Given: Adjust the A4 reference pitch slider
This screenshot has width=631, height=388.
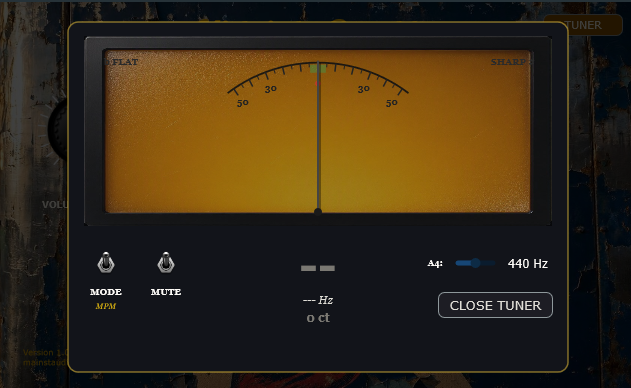Looking at the screenshot, I should (475, 263).
